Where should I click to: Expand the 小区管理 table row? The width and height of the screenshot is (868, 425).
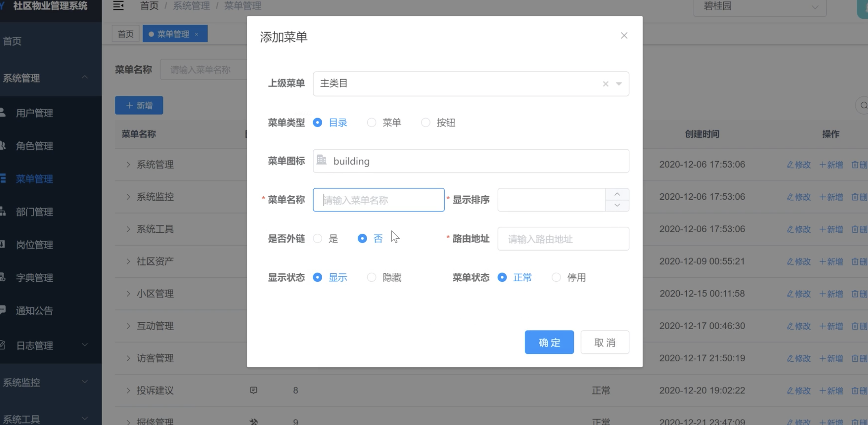click(128, 294)
